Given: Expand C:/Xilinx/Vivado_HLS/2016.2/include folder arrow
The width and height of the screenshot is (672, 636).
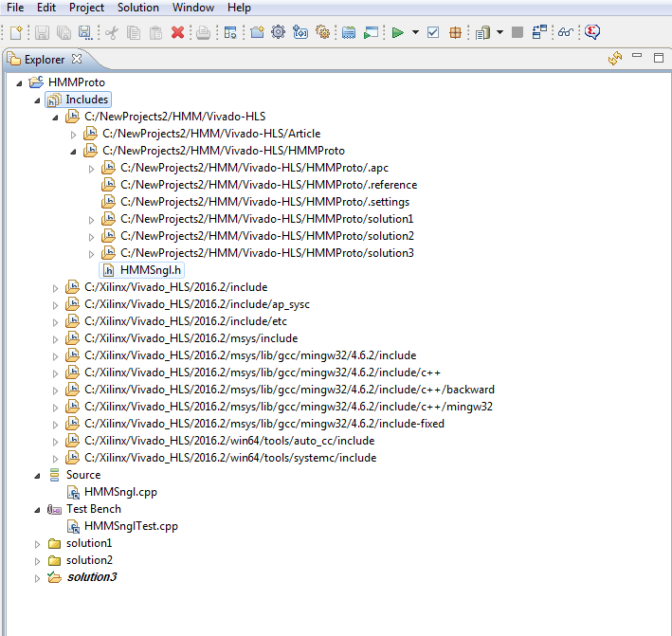Looking at the screenshot, I should (55, 288).
